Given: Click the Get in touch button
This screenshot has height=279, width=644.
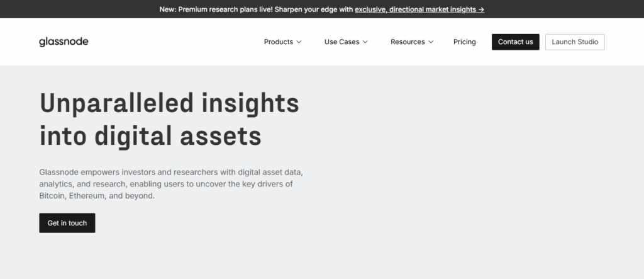Looking at the screenshot, I should [67, 223].
